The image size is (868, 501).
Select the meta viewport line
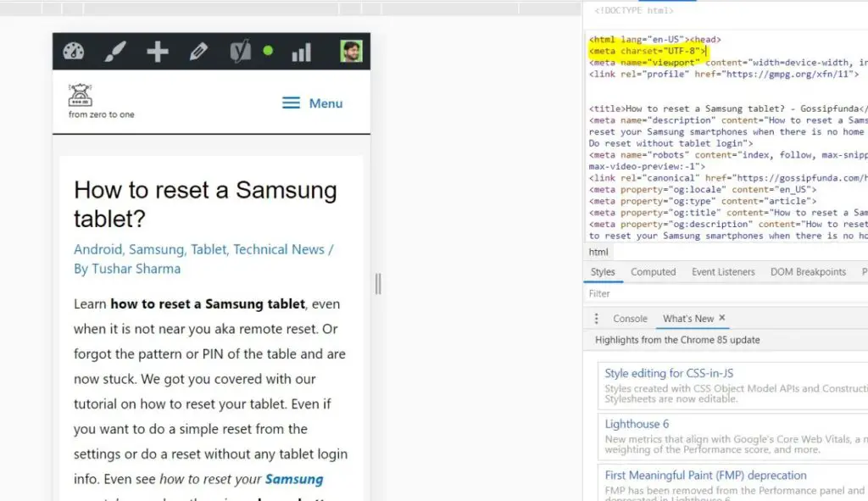[728, 63]
